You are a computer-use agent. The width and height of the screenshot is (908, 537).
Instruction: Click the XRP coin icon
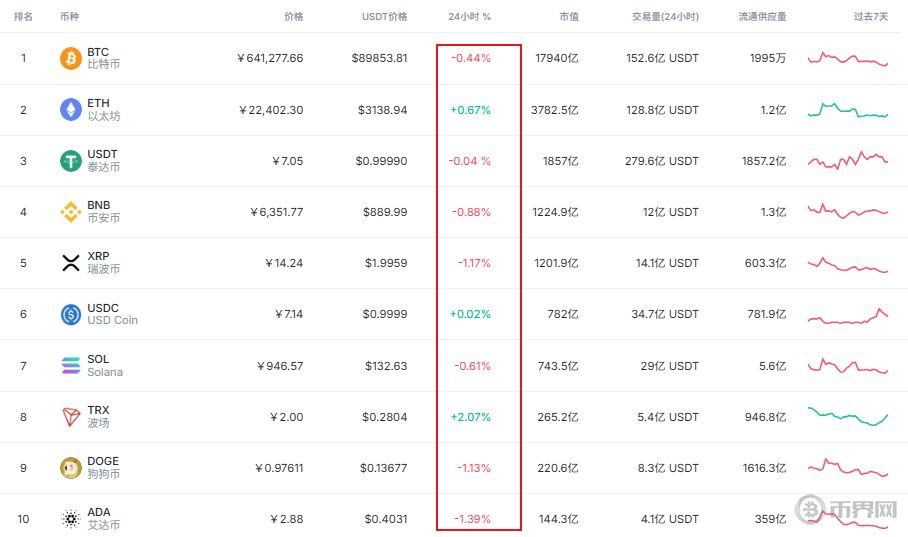tap(70, 263)
